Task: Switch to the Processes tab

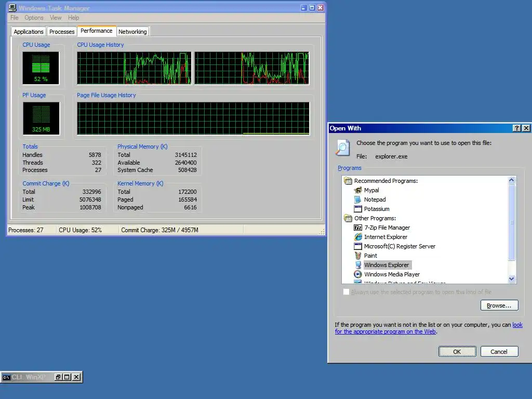Action: (62, 32)
